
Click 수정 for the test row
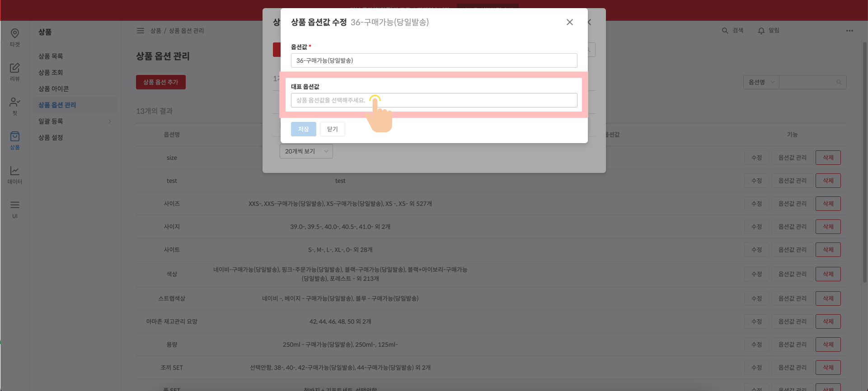click(x=757, y=181)
